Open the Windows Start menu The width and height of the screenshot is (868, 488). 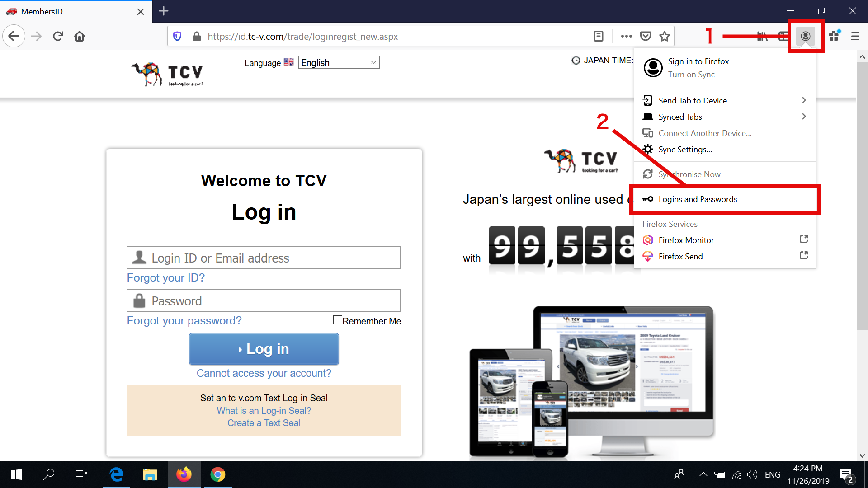[16, 474]
